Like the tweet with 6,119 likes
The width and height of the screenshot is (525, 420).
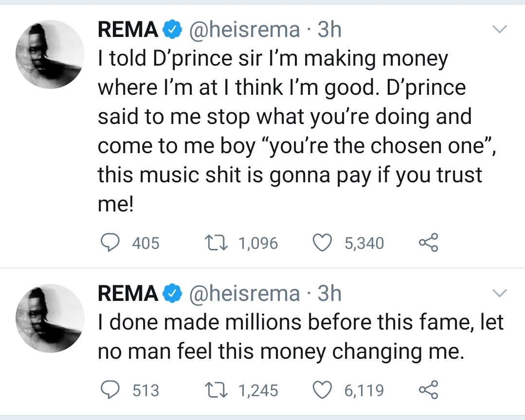(322, 390)
